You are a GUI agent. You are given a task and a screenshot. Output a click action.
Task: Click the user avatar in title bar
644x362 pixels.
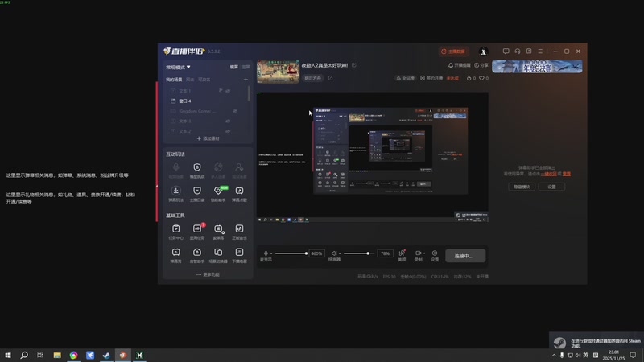point(484,51)
